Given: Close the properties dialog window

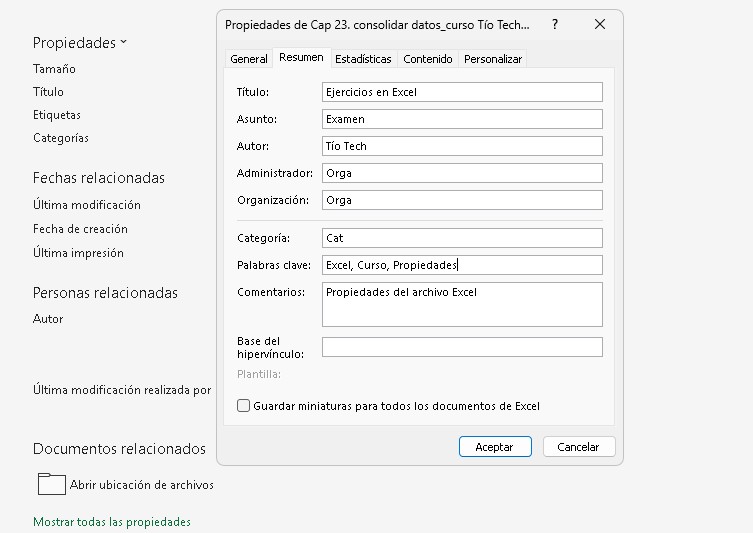Looking at the screenshot, I should pos(599,24).
